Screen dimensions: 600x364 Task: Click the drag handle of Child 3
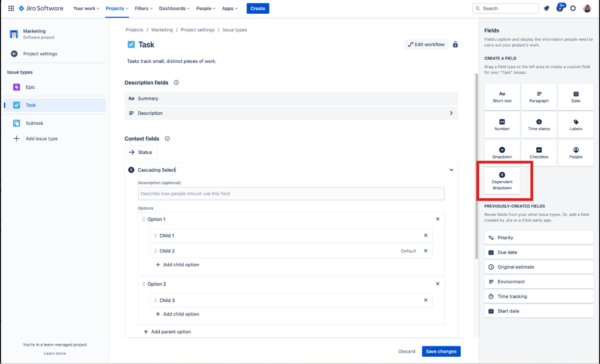[156, 300]
